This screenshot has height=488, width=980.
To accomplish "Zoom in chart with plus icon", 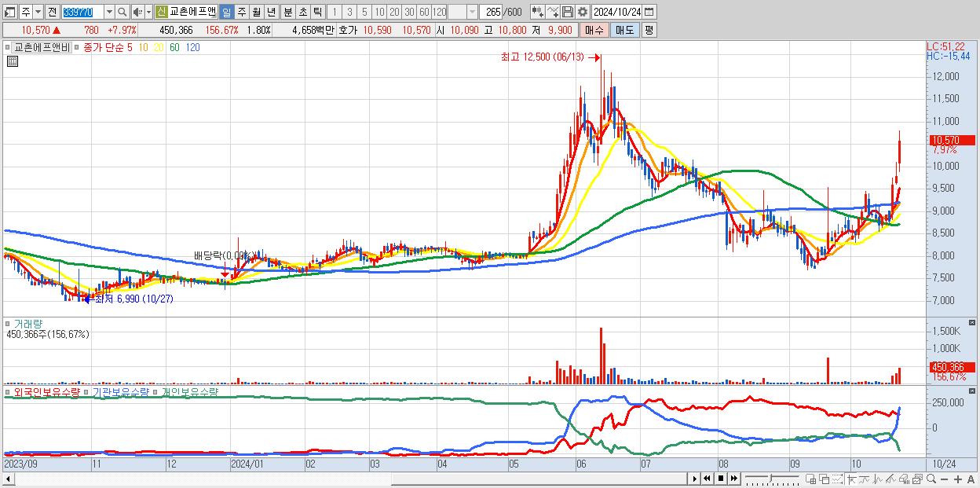I will (958, 479).
